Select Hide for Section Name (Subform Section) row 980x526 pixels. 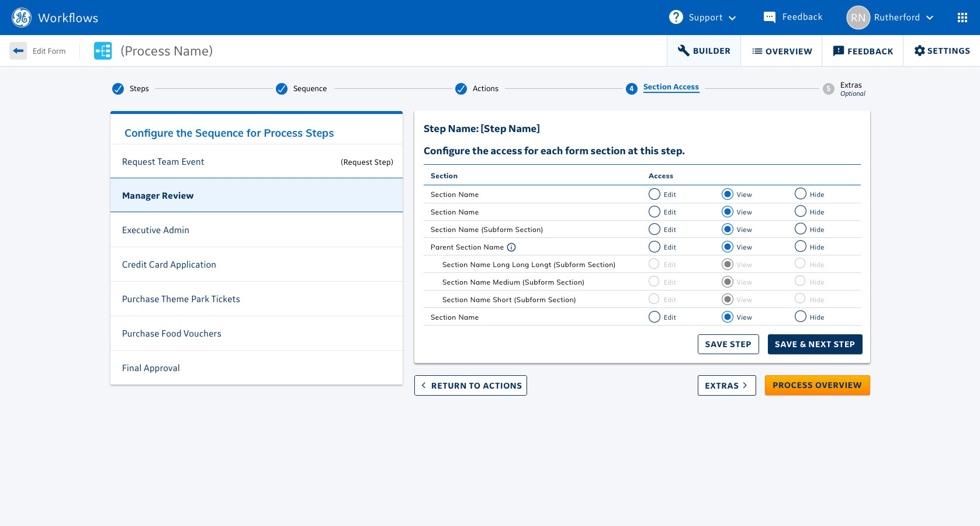(801, 229)
